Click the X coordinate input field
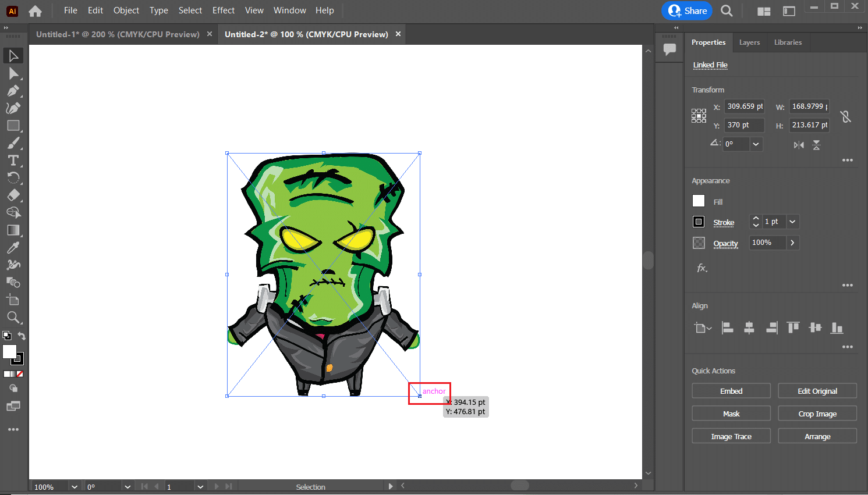Screen dimensions: 868x495 (743, 106)
